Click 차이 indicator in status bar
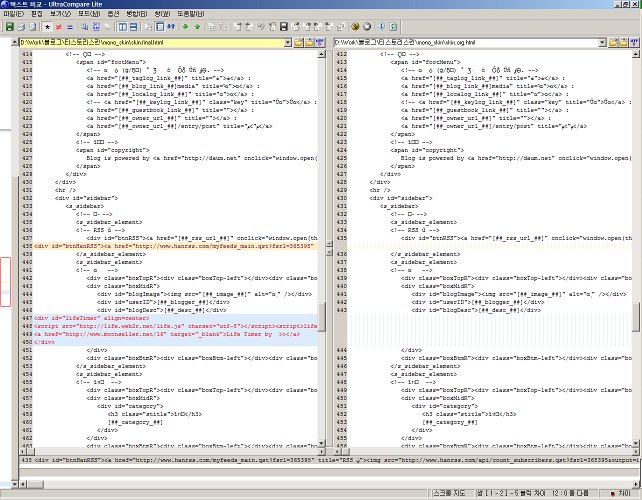 point(621,494)
